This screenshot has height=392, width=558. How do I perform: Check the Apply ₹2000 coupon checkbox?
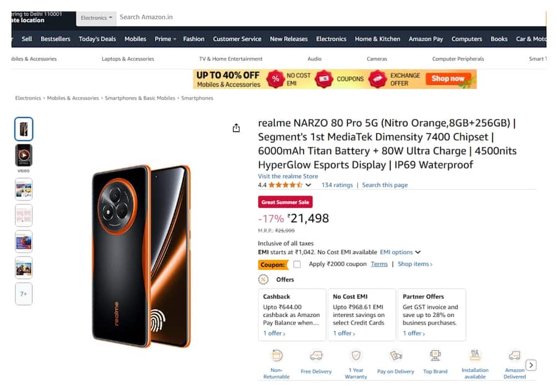[297, 264]
